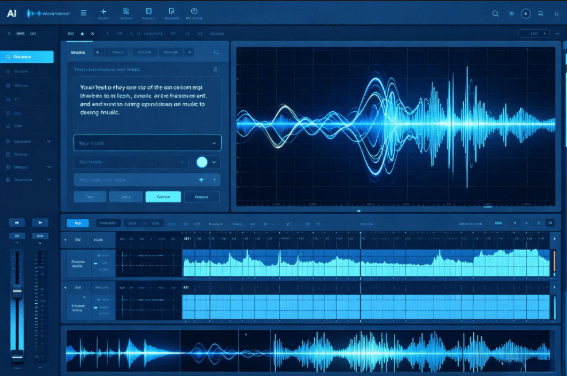This screenshot has width=567, height=376.
Task: Expand the last collapsible sidebar section chevron
Action: 49,180
